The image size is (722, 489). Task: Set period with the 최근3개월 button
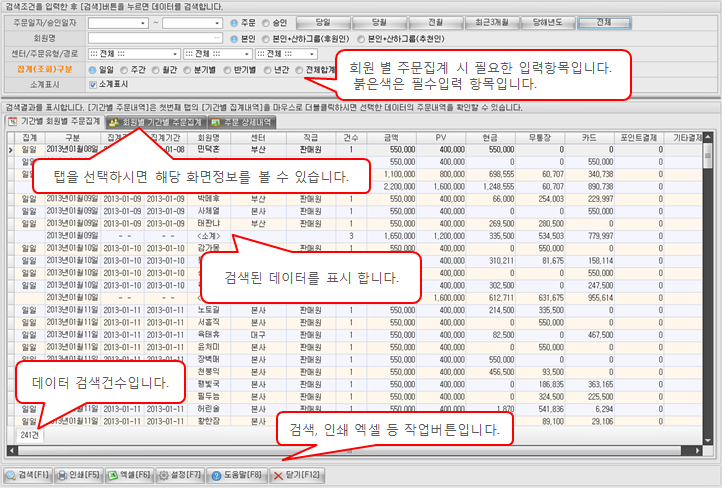coord(492,23)
